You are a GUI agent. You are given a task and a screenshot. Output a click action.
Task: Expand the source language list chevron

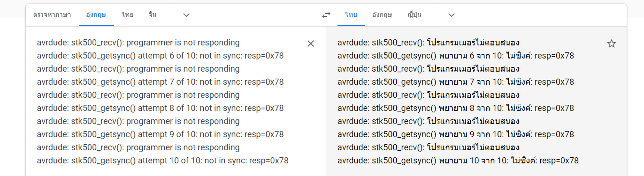186,15
